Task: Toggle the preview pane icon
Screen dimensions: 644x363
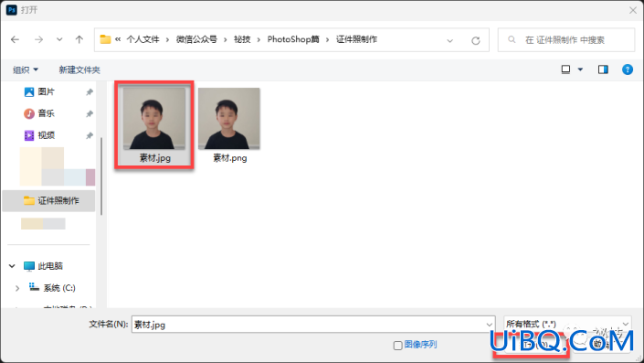Action: 603,69
